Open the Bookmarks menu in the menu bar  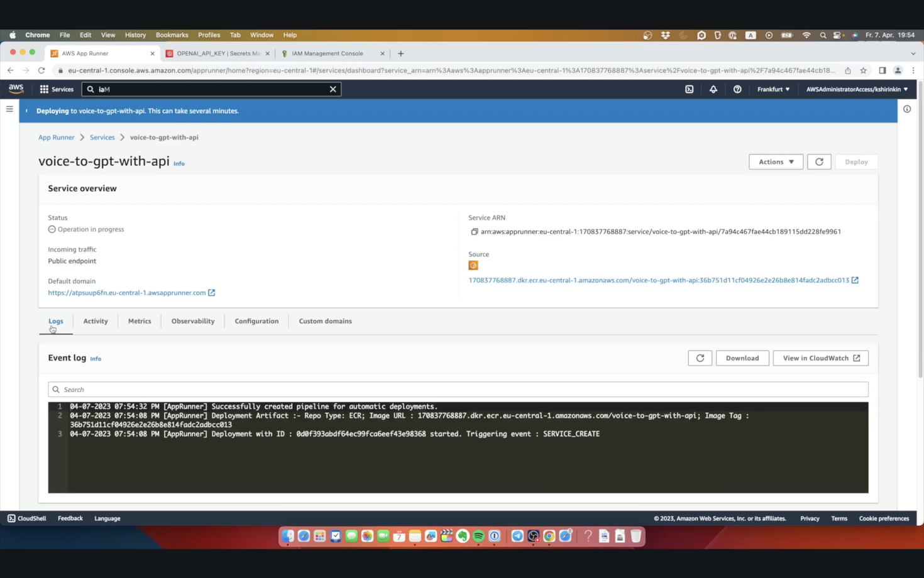pyautogui.click(x=172, y=35)
